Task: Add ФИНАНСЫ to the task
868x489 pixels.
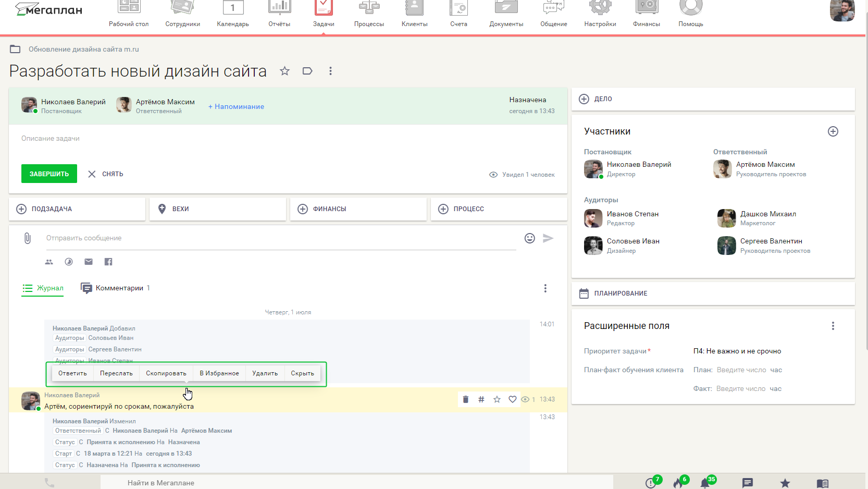Action: pyautogui.click(x=358, y=209)
